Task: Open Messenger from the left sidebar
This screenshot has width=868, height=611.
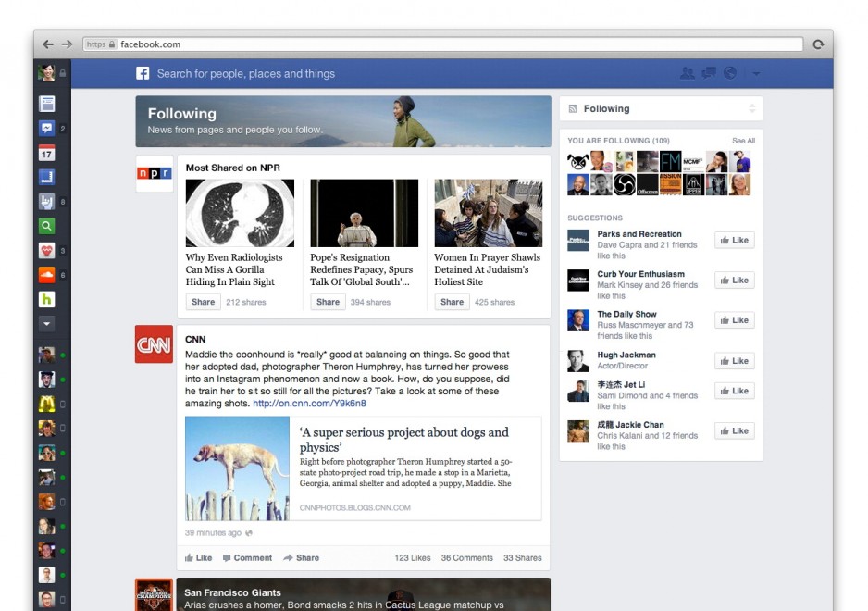Action: pos(46,129)
